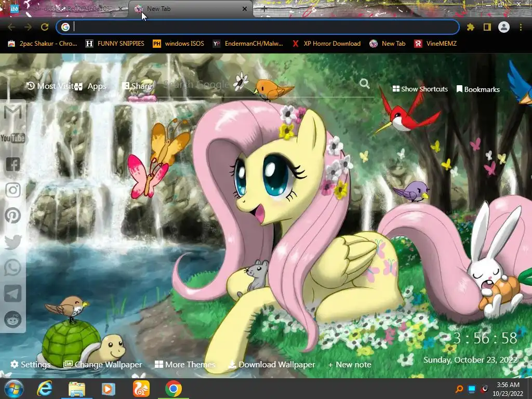
Task: Open File Explorer from the taskbar
Action: pos(77,389)
